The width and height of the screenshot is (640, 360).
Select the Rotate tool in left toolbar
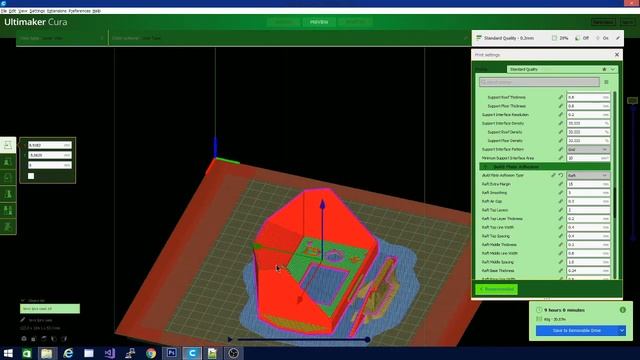coord(8,178)
